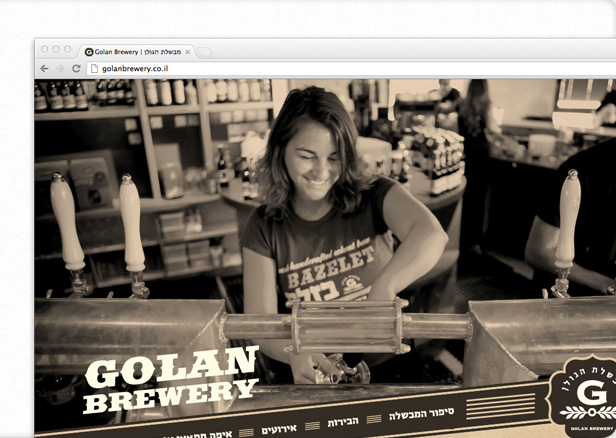The width and height of the screenshot is (616, 438).
Task: Open the סיפור המבשלה menu link
Action: 422,414
